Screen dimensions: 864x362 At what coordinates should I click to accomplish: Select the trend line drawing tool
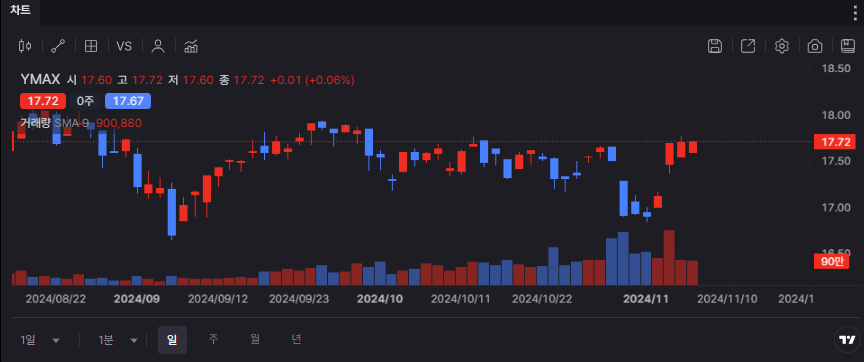tap(58, 46)
